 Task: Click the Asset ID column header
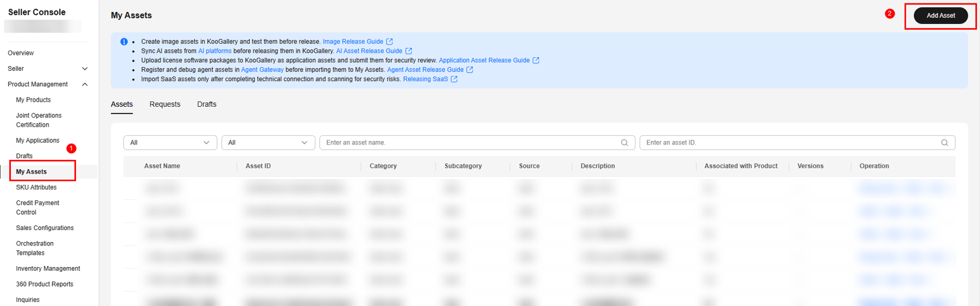(258, 166)
